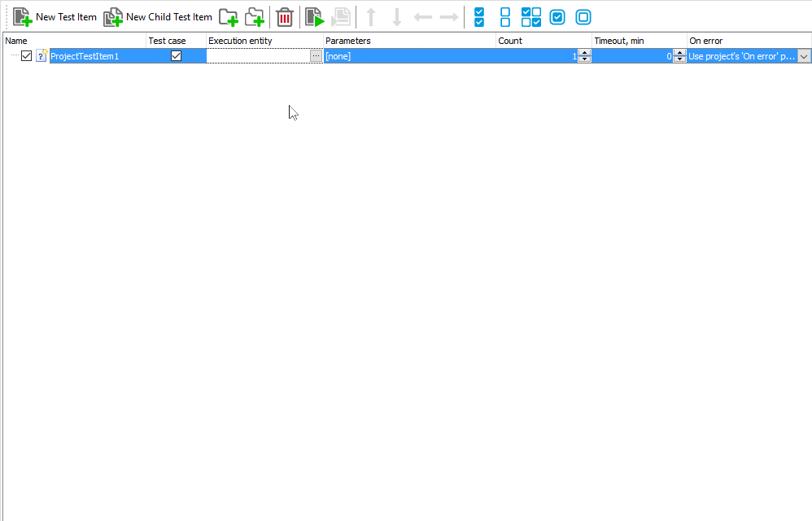
Task: Click the invert selection checkboxes icon
Action: [x=531, y=17]
